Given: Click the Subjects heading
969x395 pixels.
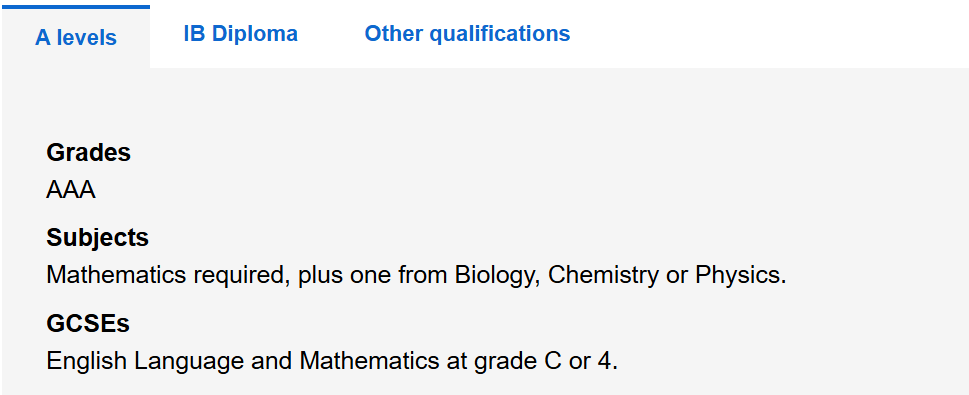Looking at the screenshot, I should pos(98,237).
